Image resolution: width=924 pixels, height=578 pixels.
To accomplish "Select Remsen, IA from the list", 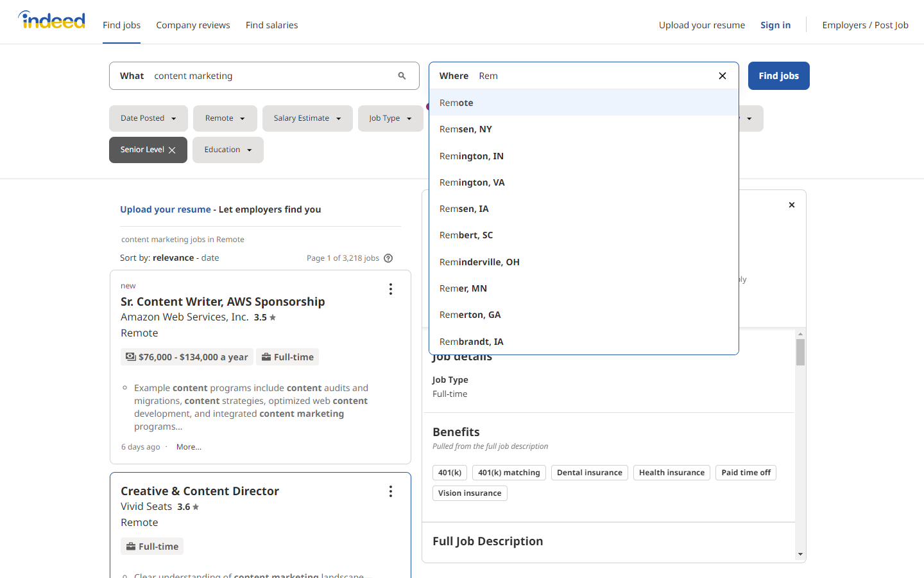I will pyautogui.click(x=584, y=209).
